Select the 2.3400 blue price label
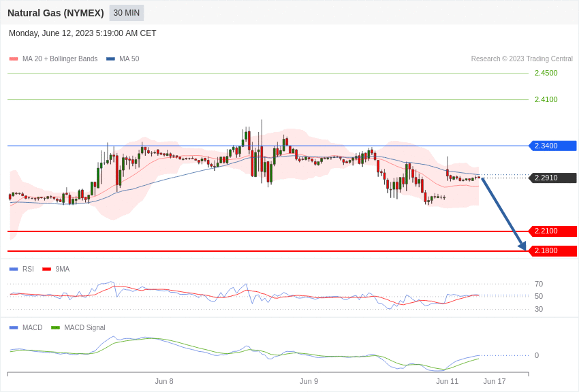Image resolution: width=579 pixels, height=392 pixels. tap(553, 146)
